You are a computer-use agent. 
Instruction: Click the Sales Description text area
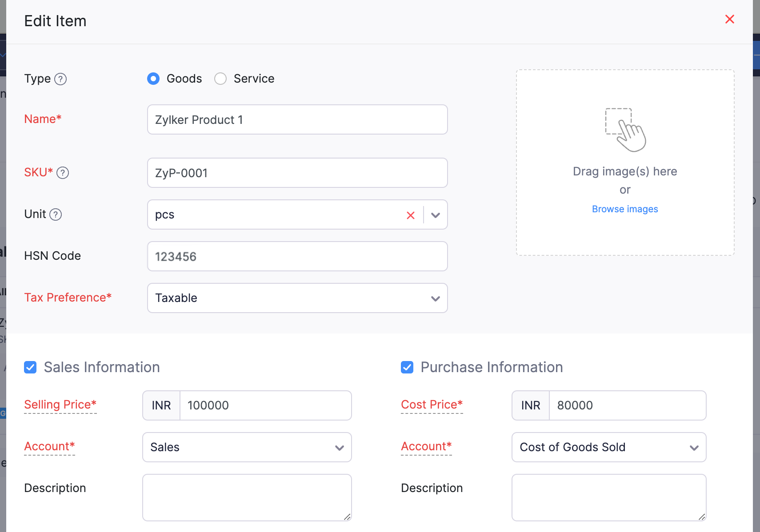click(247, 497)
